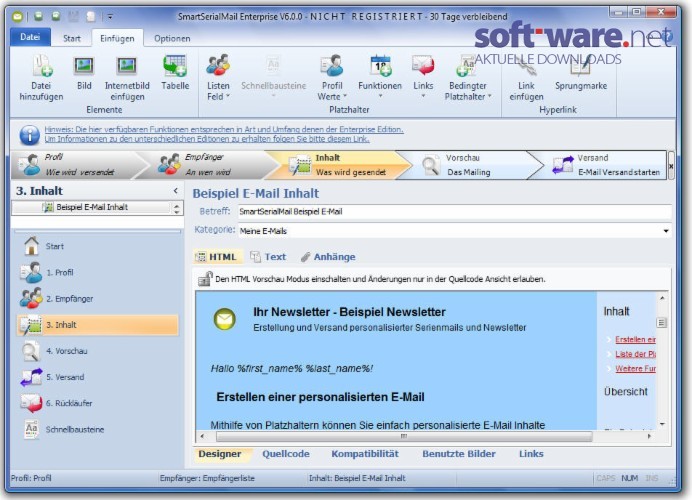
Task: Open the Hinweis editions info link
Action: click(224, 134)
